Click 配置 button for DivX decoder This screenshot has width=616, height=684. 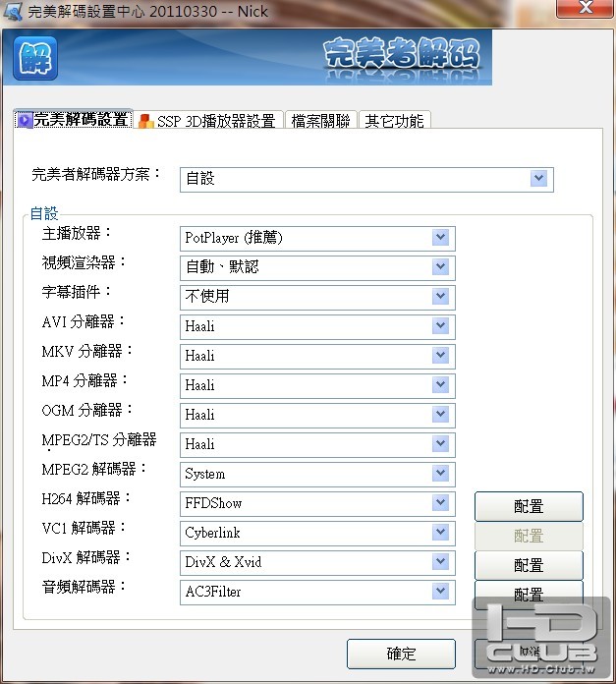pos(529,565)
